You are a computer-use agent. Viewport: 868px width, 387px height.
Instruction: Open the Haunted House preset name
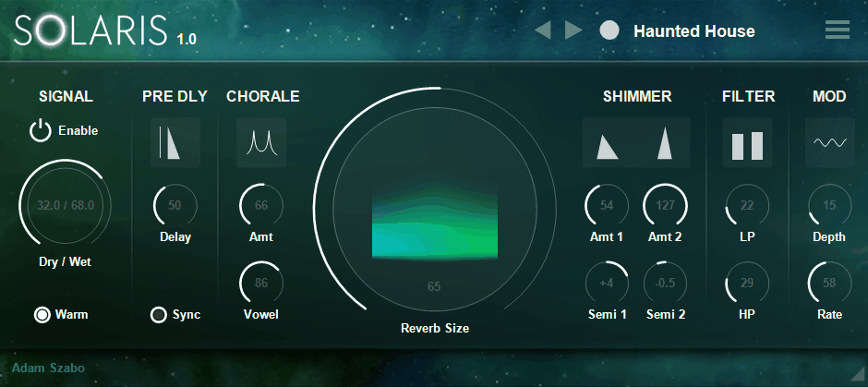pos(694,31)
